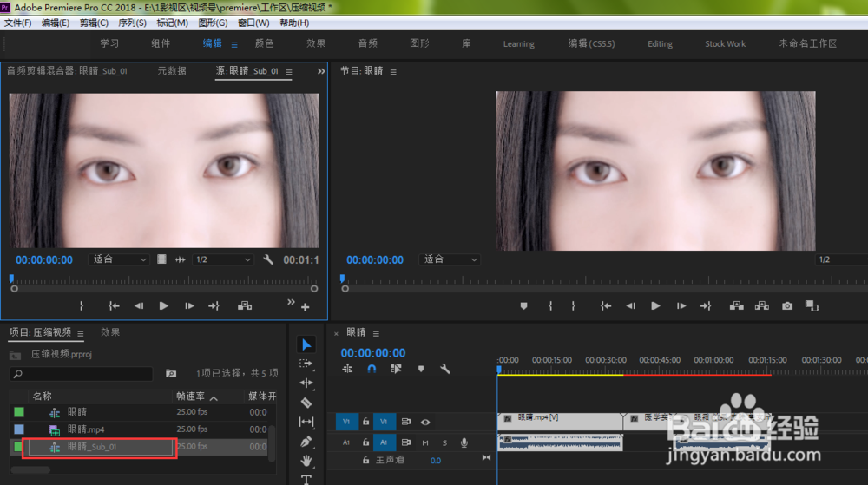Viewport: 868px width, 485px height.
Task: Select the Type tool
Action: pyautogui.click(x=306, y=479)
